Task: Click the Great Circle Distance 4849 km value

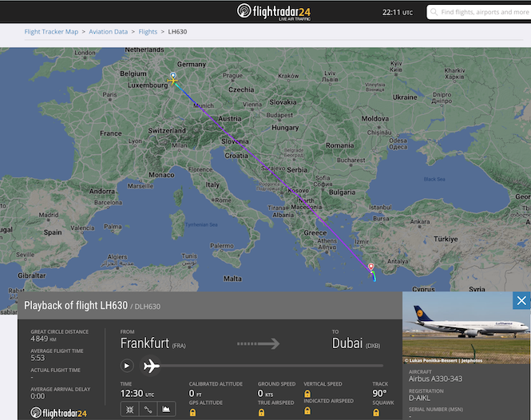Action: click(x=43, y=339)
